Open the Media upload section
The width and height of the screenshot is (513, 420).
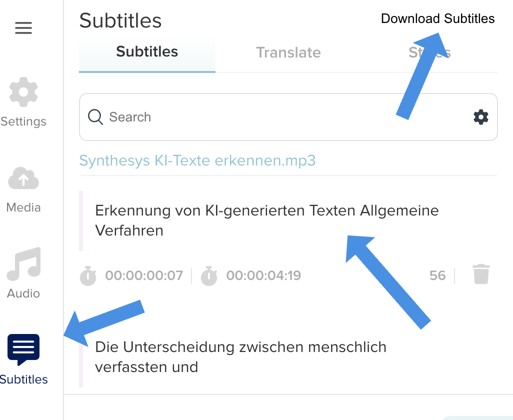tap(23, 178)
